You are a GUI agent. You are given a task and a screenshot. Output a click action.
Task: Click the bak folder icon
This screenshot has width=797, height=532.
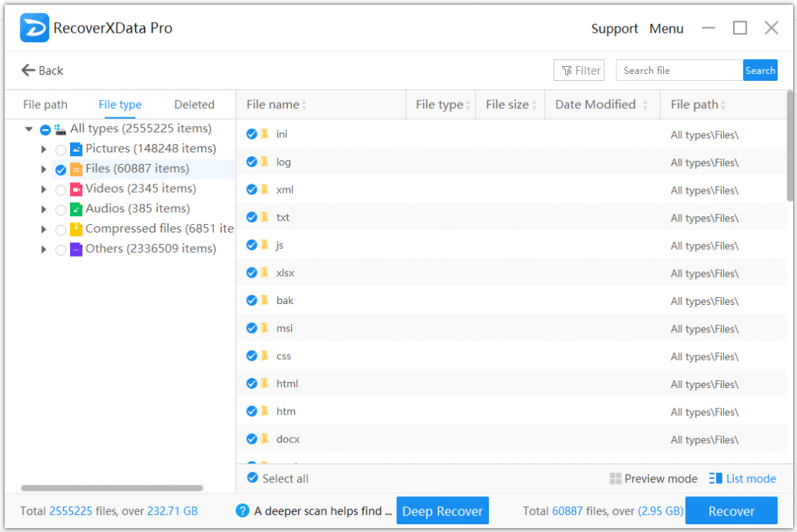pos(265,299)
